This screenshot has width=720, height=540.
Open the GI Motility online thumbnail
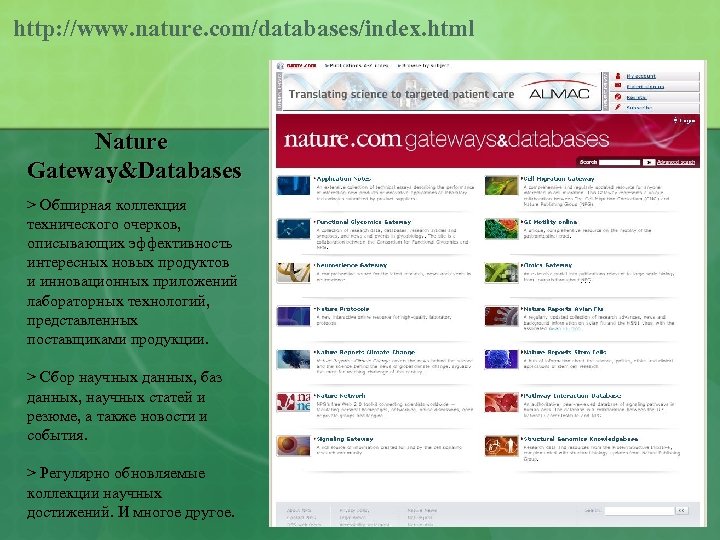pos(501,229)
